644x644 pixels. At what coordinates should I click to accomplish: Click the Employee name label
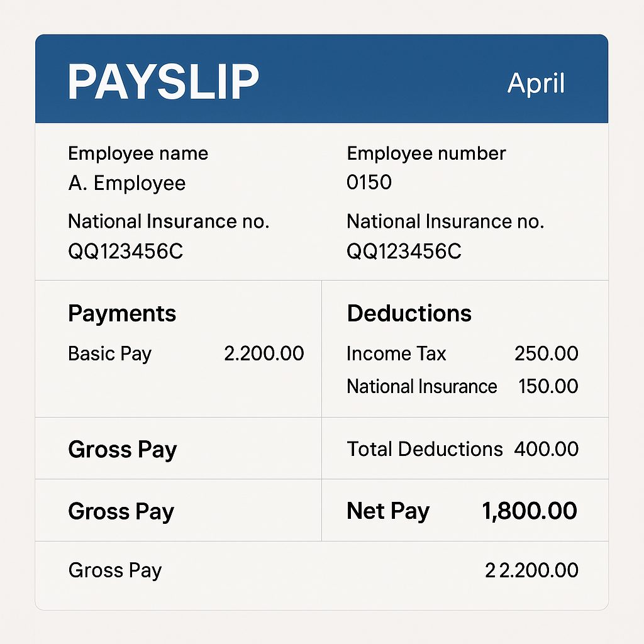[138, 153]
